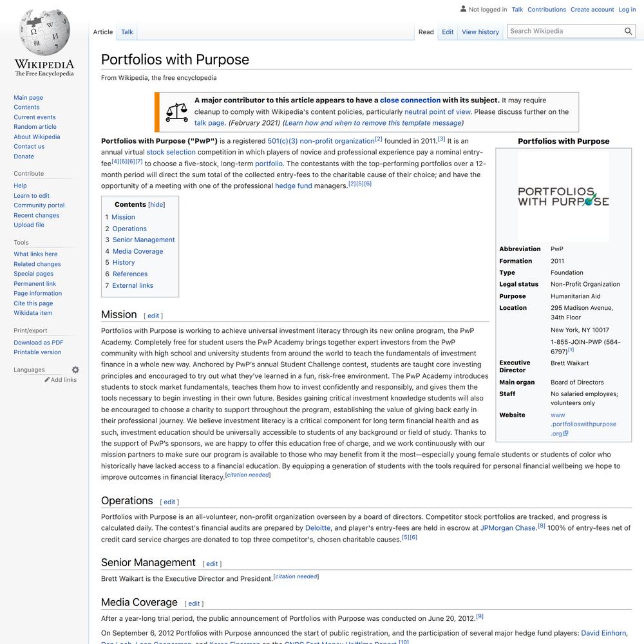
Task: Click Create account
Action: (592, 10)
